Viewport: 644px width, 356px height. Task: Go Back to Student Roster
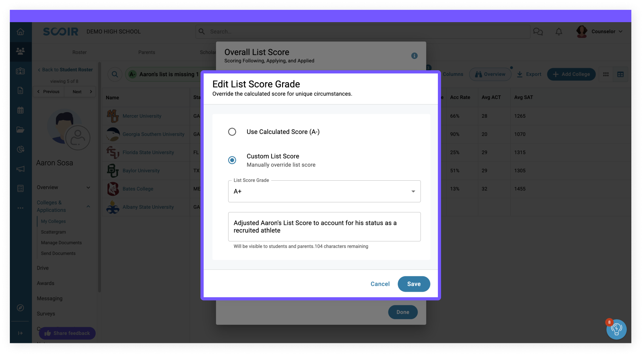click(65, 70)
